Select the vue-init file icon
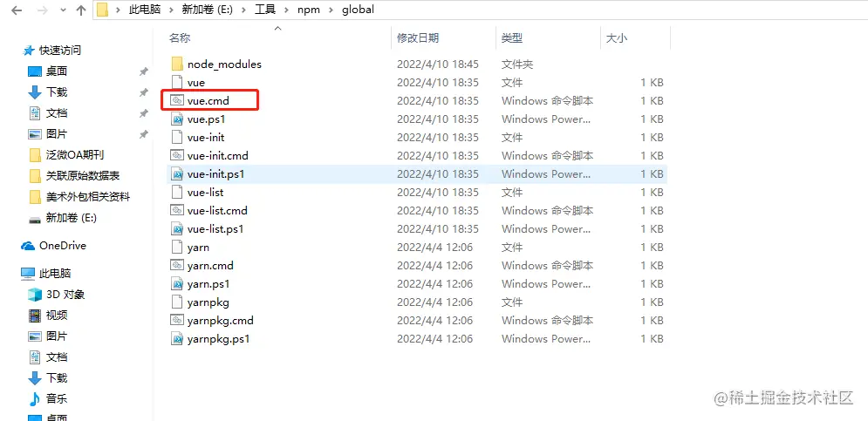This screenshot has height=421, width=868. pyautogui.click(x=177, y=137)
